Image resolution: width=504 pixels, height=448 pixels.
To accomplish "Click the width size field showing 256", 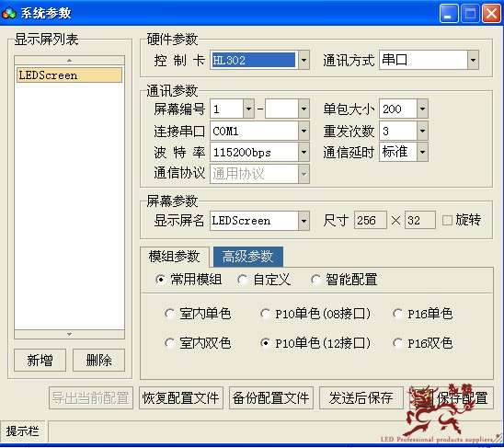I will tap(370, 220).
